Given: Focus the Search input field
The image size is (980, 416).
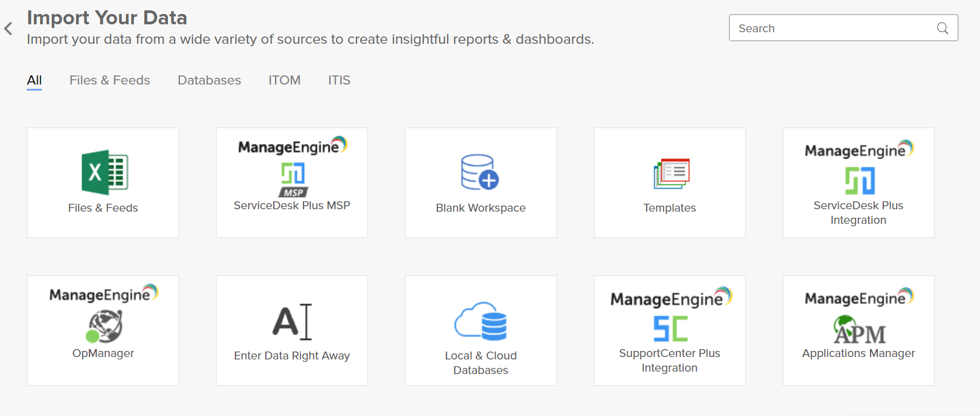Looking at the screenshot, I should (843, 28).
